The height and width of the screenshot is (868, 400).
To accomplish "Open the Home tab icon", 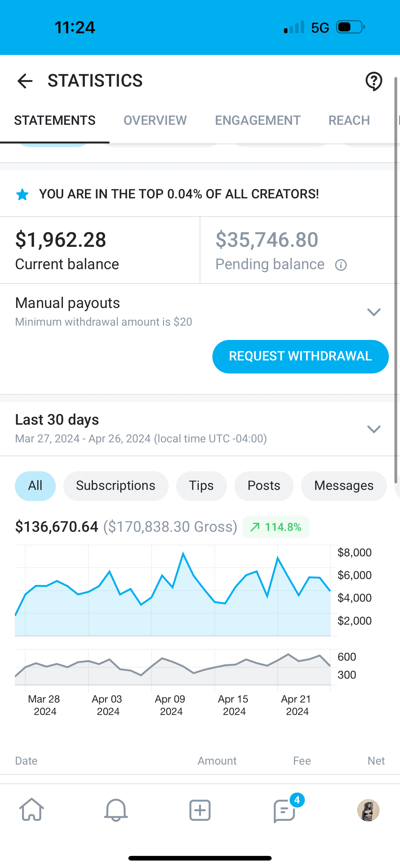I will [x=32, y=810].
